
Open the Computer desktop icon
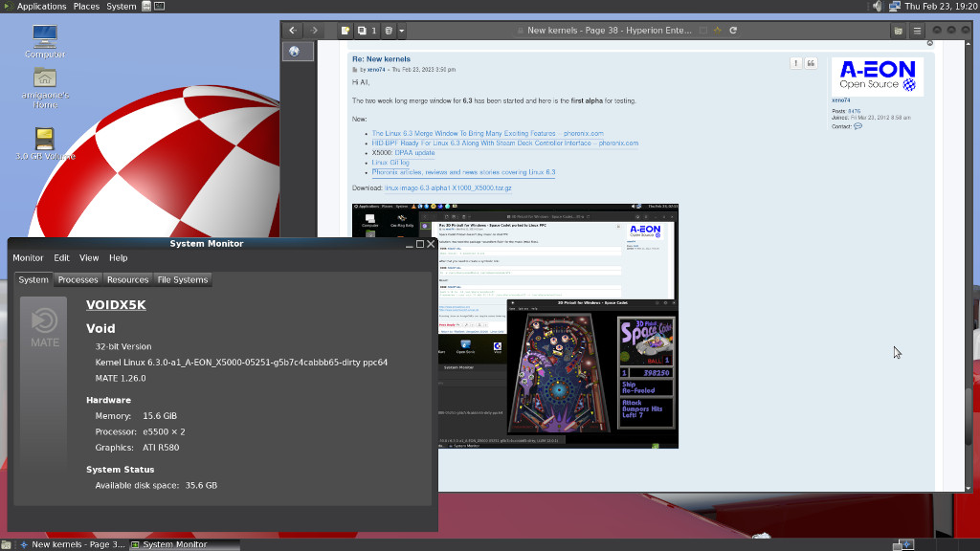point(45,41)
